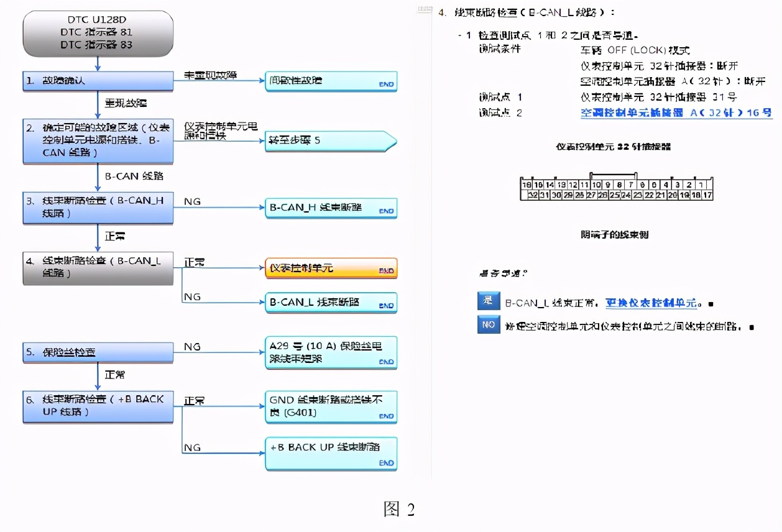Click step 2 故障区域 determination box

pos(97,141)
